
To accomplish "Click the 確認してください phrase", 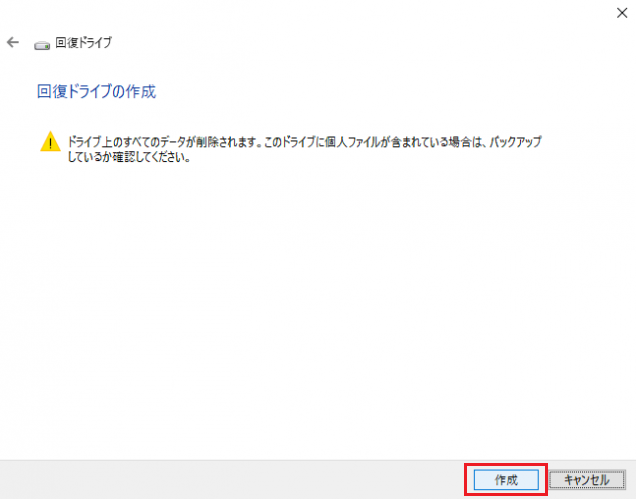I will 147,157.
